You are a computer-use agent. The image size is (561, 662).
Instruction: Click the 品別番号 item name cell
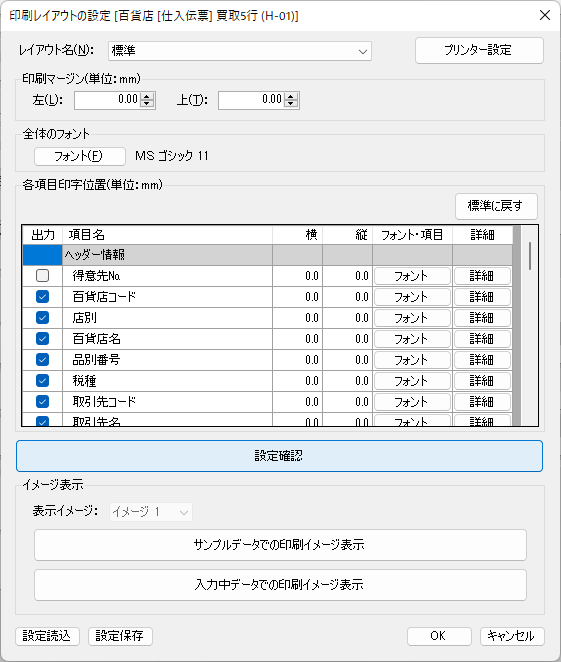pyautogui.click(x=168, y=360)
